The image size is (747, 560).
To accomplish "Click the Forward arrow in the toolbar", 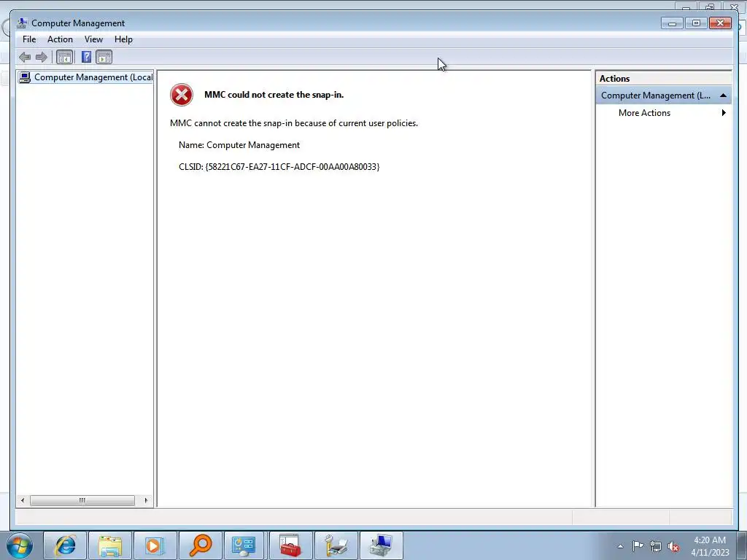I will tap(42, 58).
